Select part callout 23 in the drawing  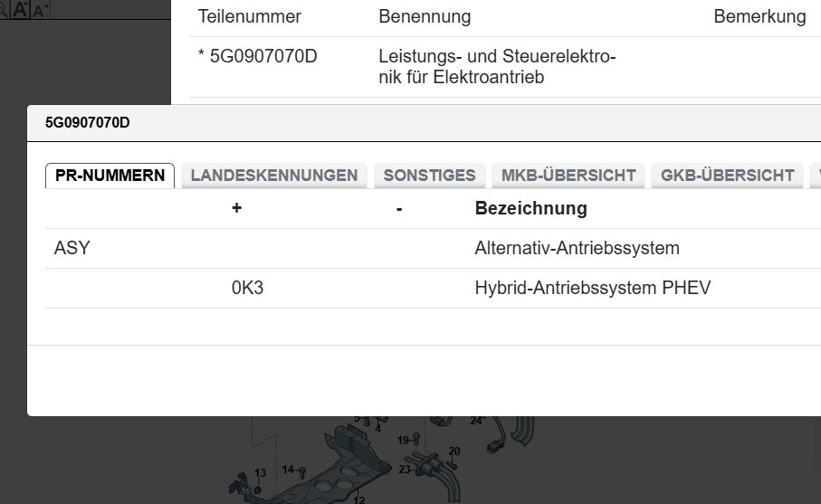[x=405, y=470]
